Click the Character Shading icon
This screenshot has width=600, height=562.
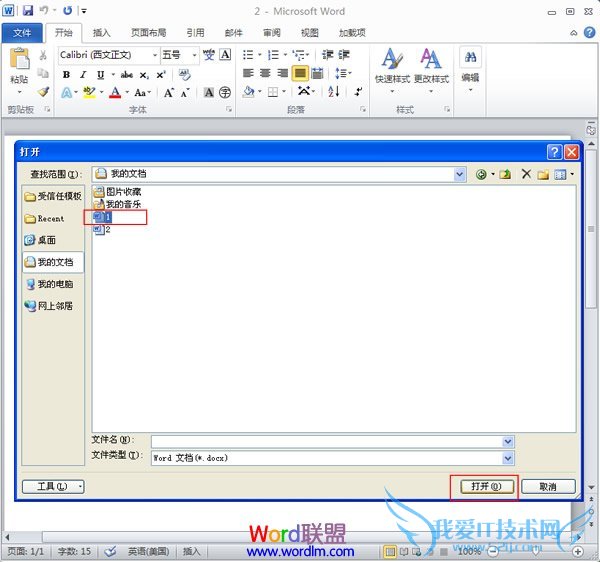209,92
